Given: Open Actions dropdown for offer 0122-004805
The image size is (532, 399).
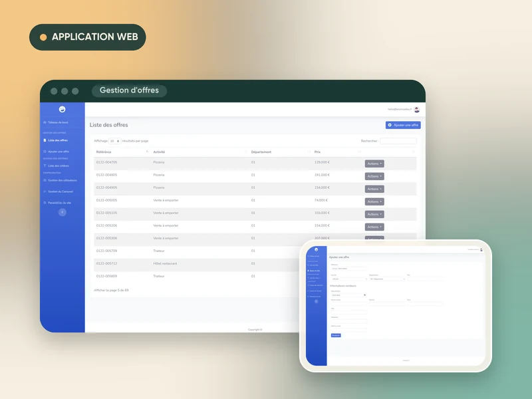Looking at the screenshot, I should pos(374,176).
